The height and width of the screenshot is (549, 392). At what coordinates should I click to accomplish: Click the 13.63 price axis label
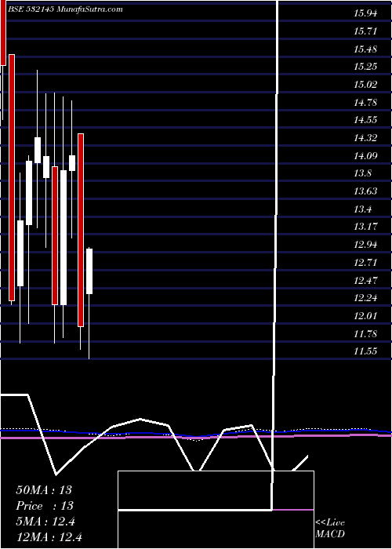(x=365, y=191)
